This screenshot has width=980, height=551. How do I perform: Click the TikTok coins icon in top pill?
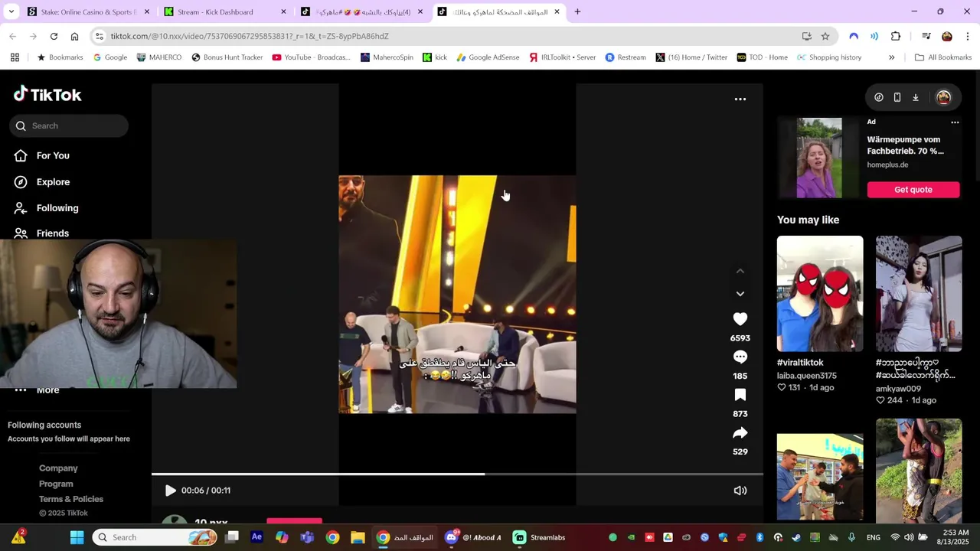pyautogui.click(x=879, y=97)
